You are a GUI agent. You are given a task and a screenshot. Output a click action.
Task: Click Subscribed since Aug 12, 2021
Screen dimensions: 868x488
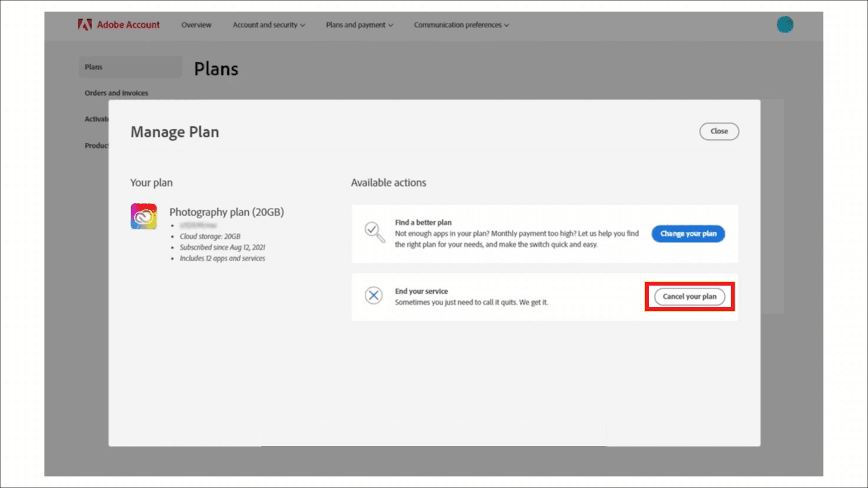point(222,247)
